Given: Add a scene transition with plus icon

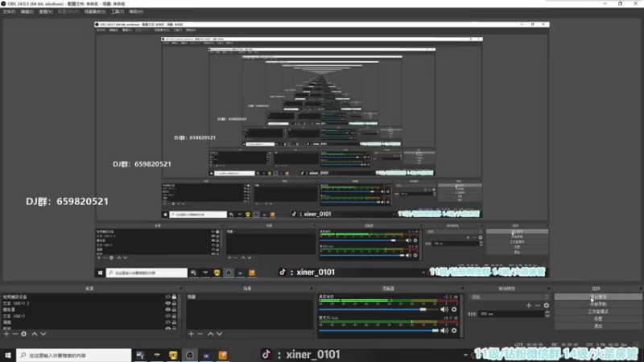Looking at the screenshot, I should pos(529,306).
